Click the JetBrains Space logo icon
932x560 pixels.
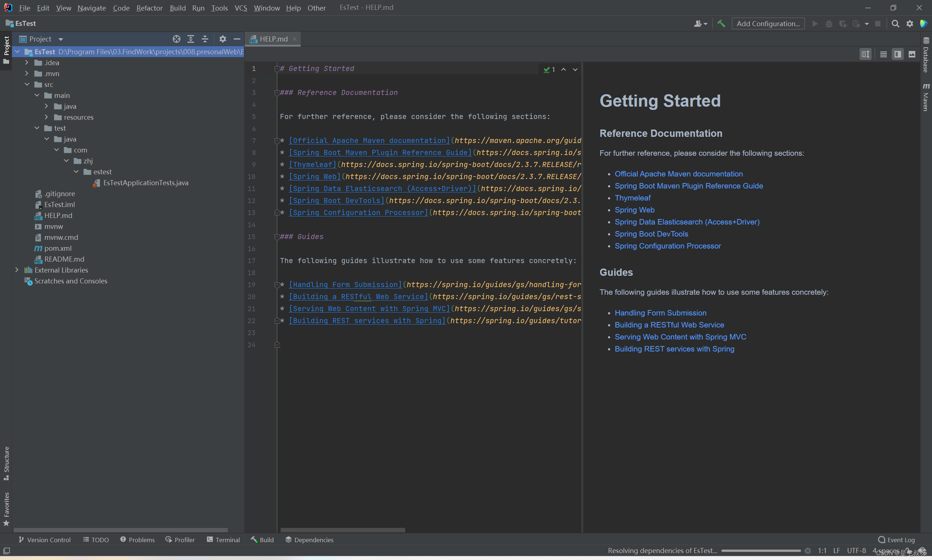point(923,23)
